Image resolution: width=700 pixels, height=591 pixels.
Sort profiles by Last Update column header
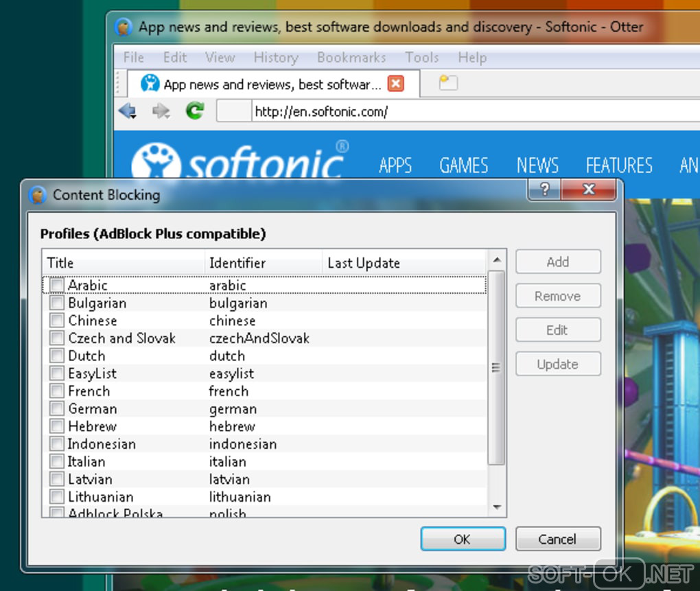404,262
